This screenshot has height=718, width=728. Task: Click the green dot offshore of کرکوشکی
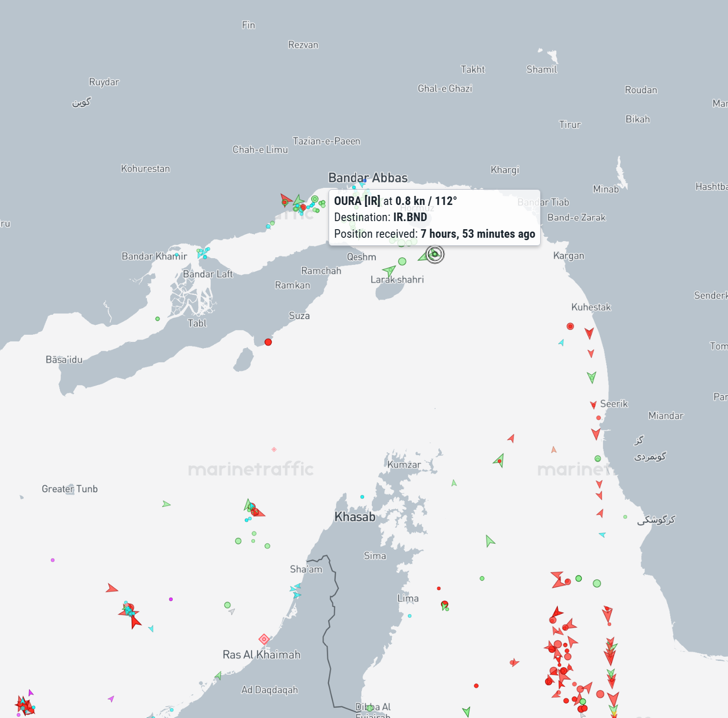[x=625, y=517]
